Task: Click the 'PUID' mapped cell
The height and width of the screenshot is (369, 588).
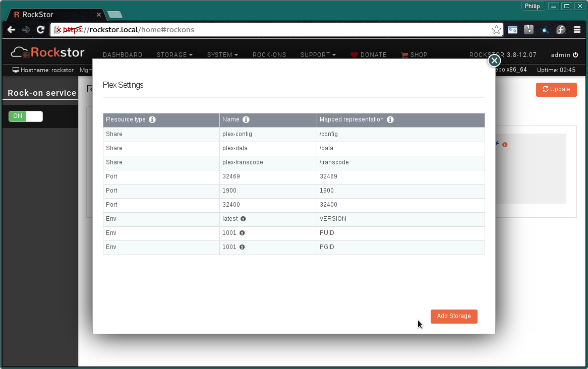Action: [x=401, y=233]
